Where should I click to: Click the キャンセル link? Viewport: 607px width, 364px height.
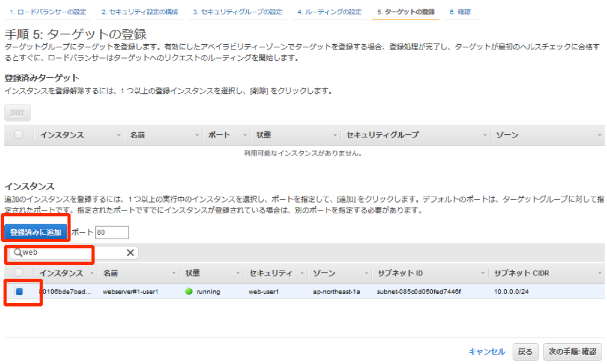pos(487,352)
